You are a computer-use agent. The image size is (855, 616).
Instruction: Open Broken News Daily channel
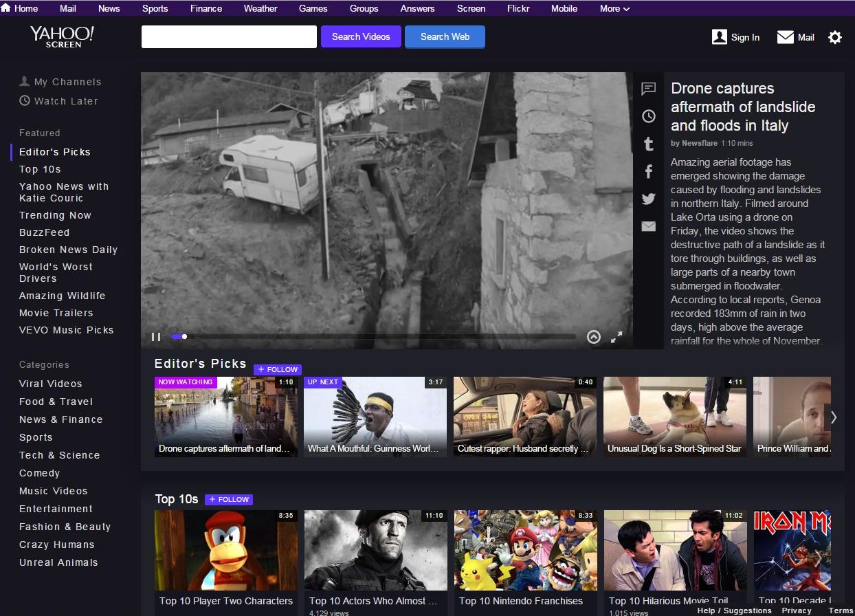[x=68, y=250]
